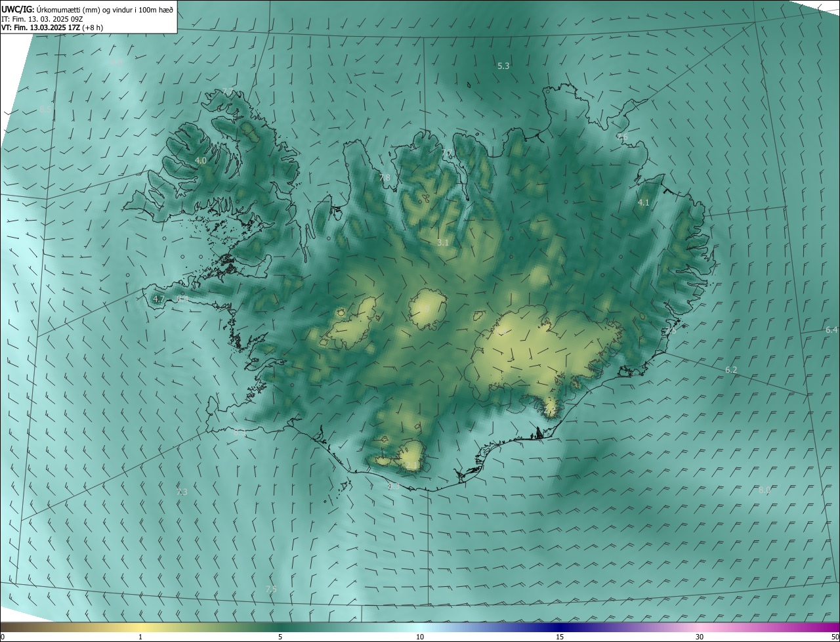Click the 15 tick label on the colour scale
The image size is (840, 642).
pos(560,637)
